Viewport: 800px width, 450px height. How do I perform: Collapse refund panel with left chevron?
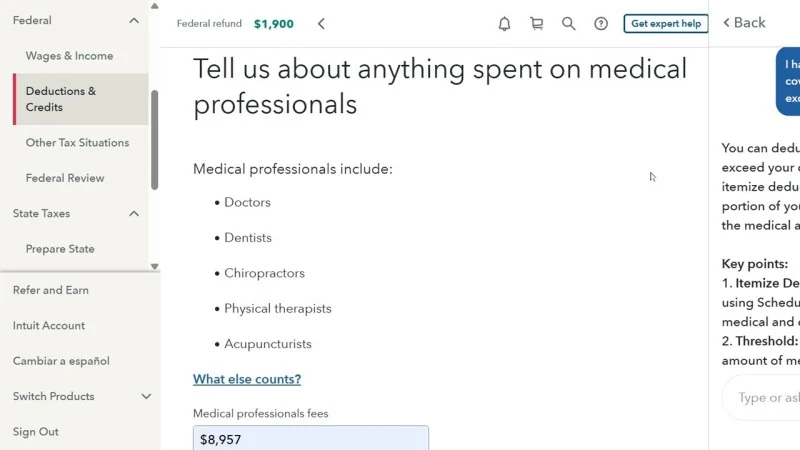[x=321, y=24]
